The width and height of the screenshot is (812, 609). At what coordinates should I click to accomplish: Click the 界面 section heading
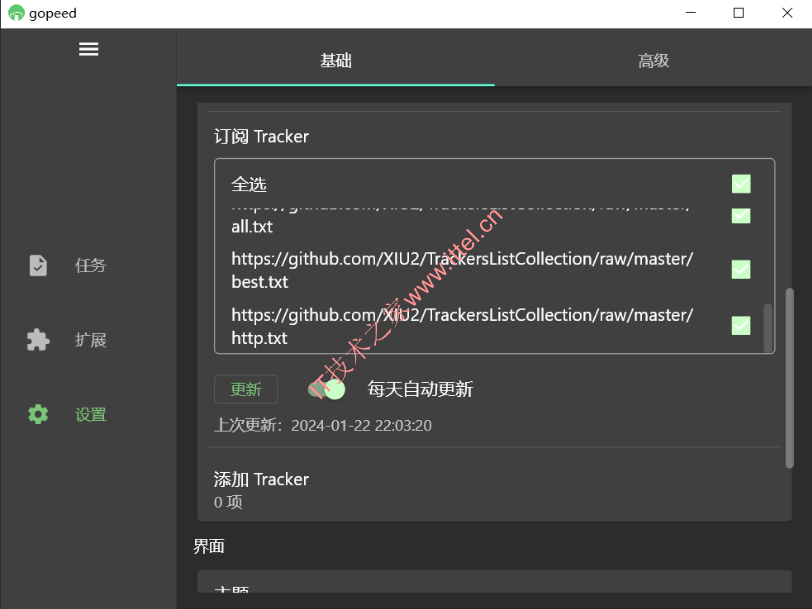coord(209,546)
